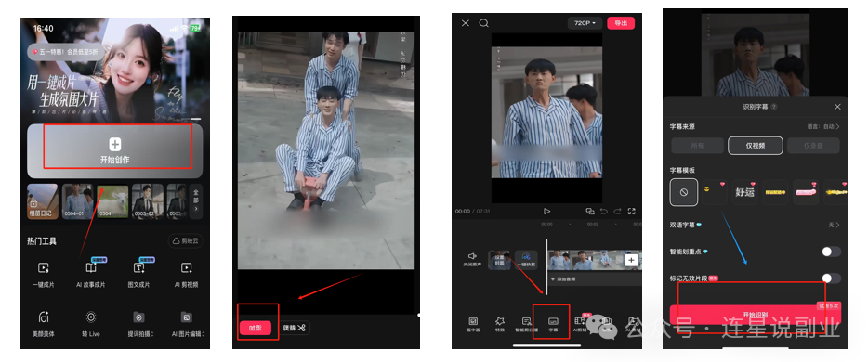Open the AI 故事成片 tool
Image resolution: width=868 pixels, height=362 pixels.
coord(91,275)
